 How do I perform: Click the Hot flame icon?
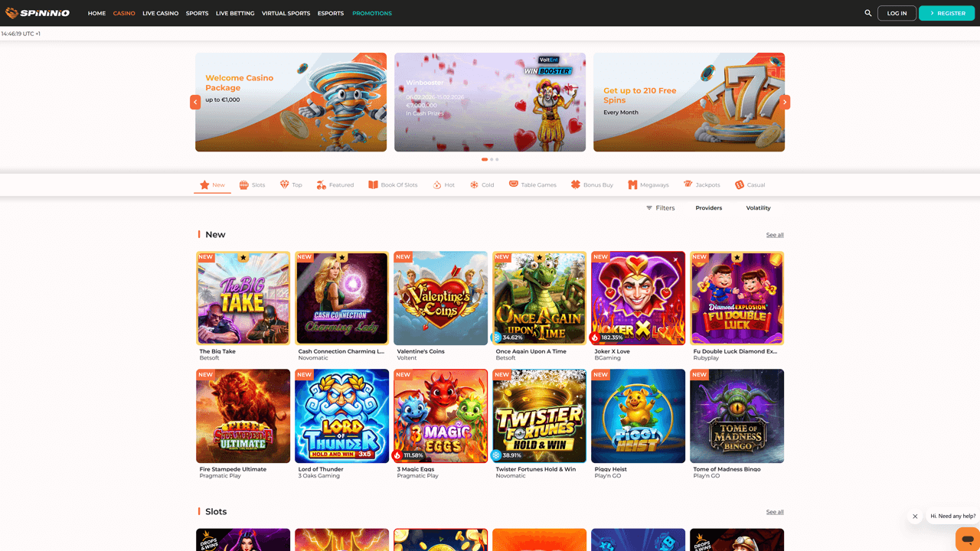pos(437,184)
